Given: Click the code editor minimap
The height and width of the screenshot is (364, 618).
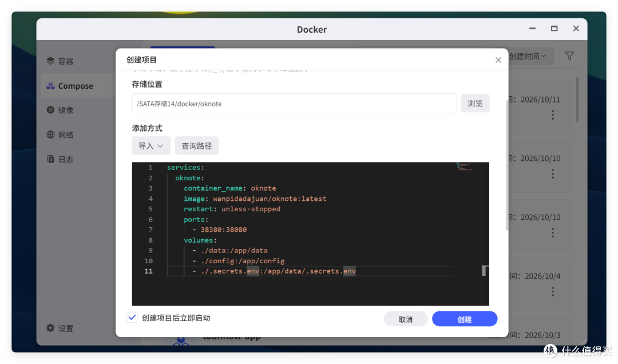Looking at the screenshot, I should pos(464,167).
